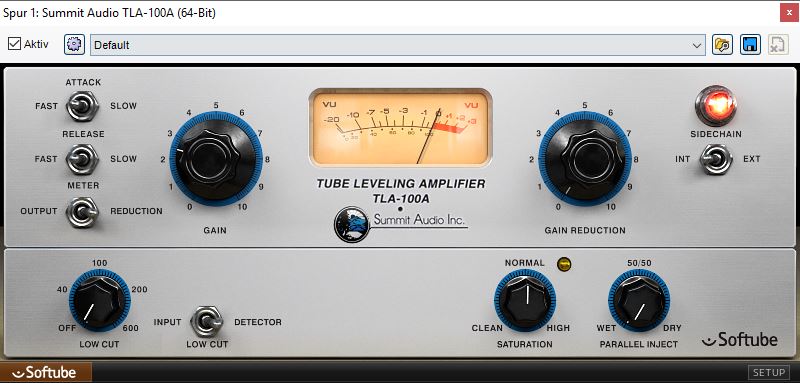This screenshot has width=800, height=383.
Task: Toggle the Release fast/slow switch
Action: click(x=82, y=159)
